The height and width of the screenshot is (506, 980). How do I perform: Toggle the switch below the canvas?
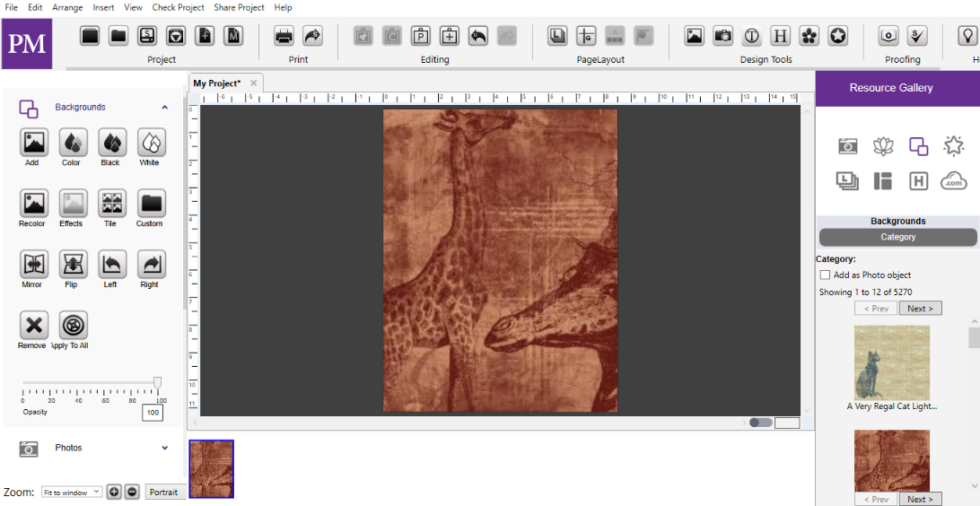(761, 423)
